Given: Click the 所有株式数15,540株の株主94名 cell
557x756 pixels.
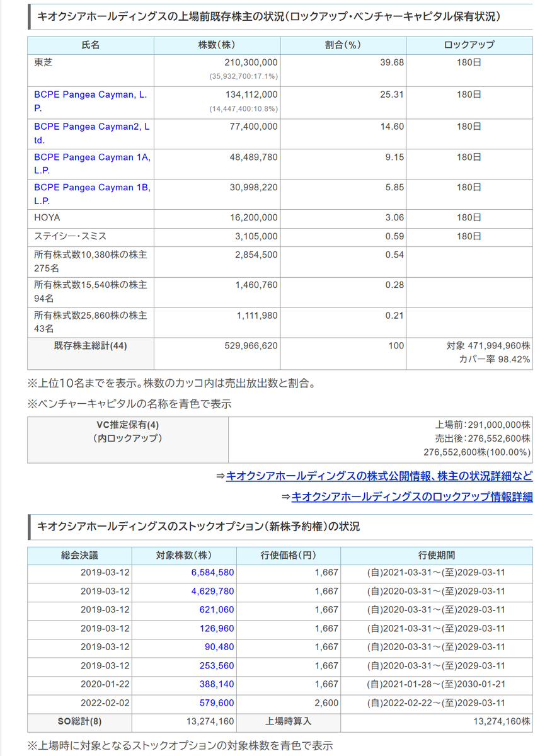Looking at the screenshot, I should click(91, 292).
